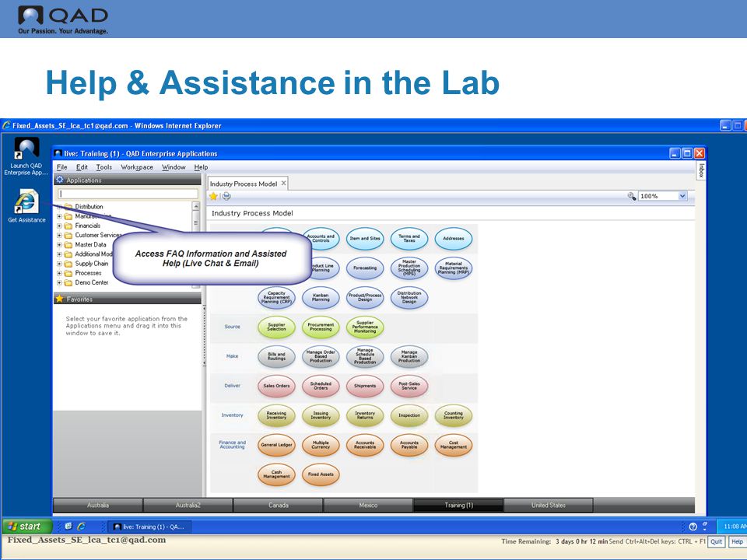Open the Manage Kanban Production bubble

pyautogui.click(x=409, y=356)
